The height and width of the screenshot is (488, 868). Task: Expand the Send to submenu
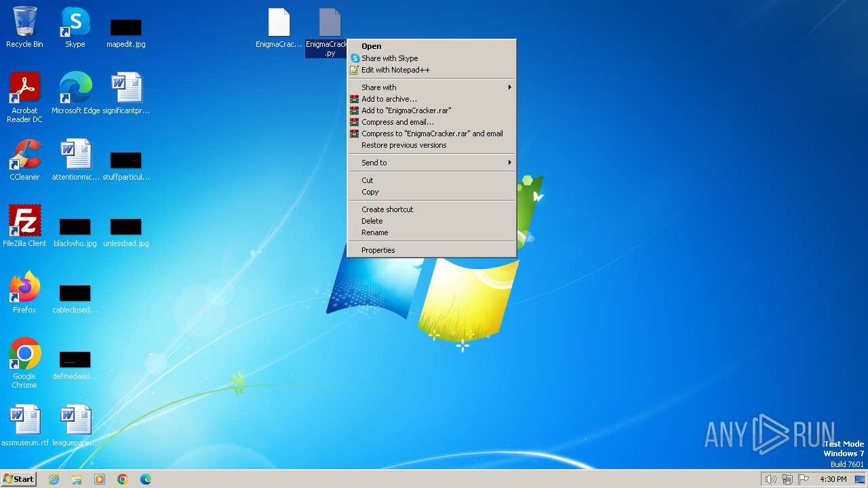(432, 163)
